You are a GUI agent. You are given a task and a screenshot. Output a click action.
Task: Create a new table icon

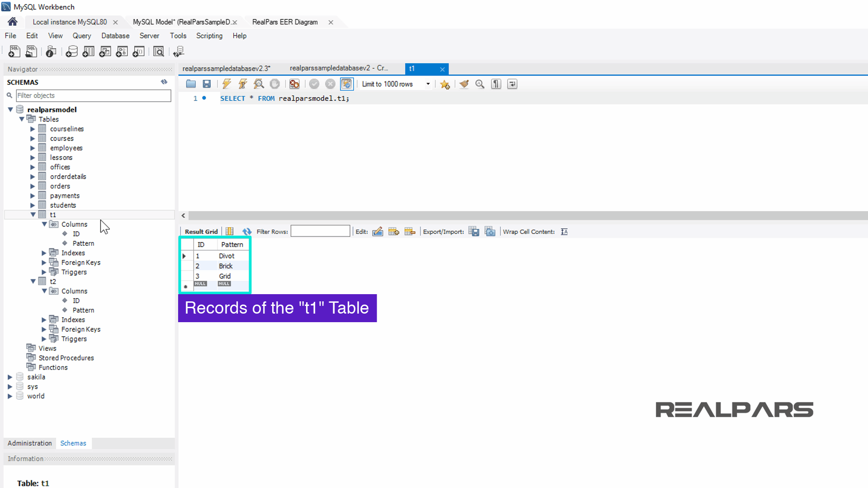(x=89, y=52)
